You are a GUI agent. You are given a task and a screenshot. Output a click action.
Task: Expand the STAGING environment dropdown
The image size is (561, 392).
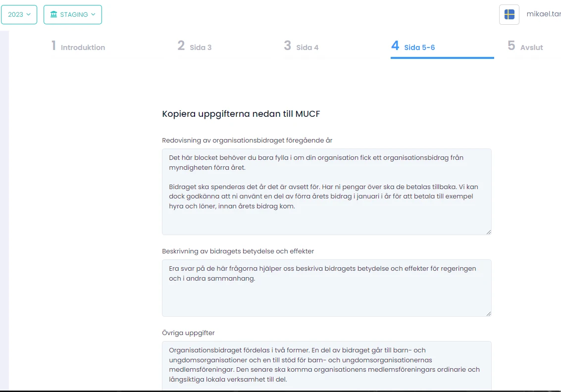pyautogui.click(x=72, y=15)
